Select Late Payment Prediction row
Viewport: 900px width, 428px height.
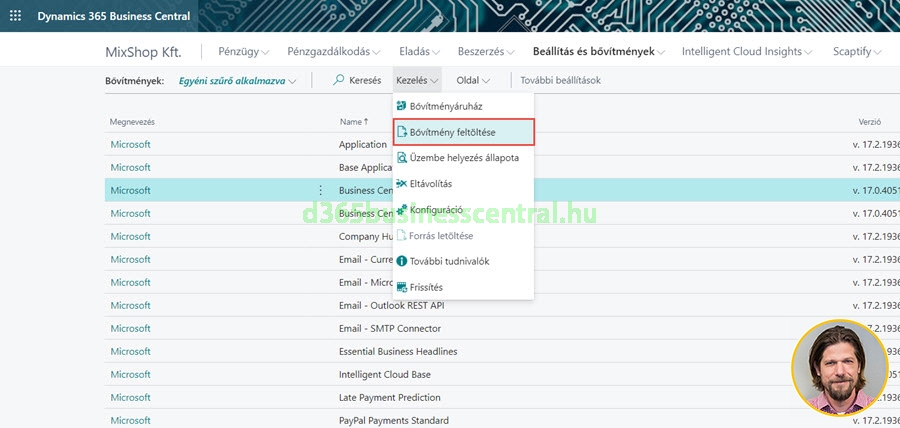pos(502,397)
